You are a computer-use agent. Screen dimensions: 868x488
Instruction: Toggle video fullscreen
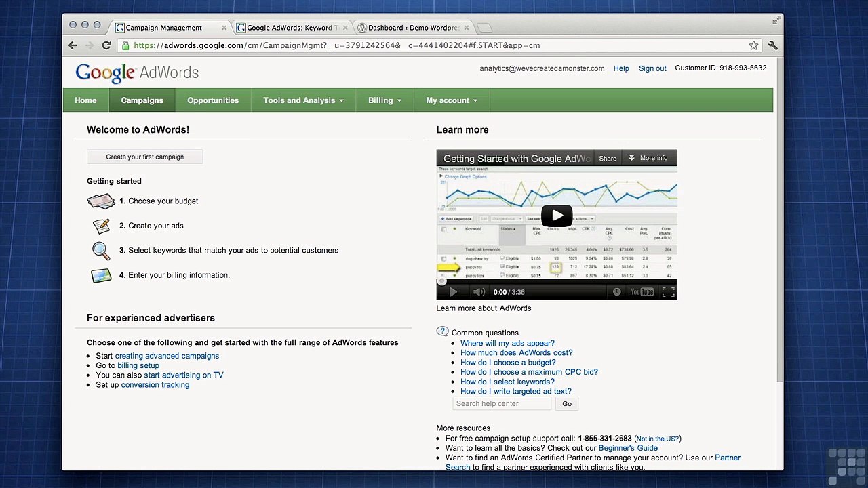click(x=668, y=292)
